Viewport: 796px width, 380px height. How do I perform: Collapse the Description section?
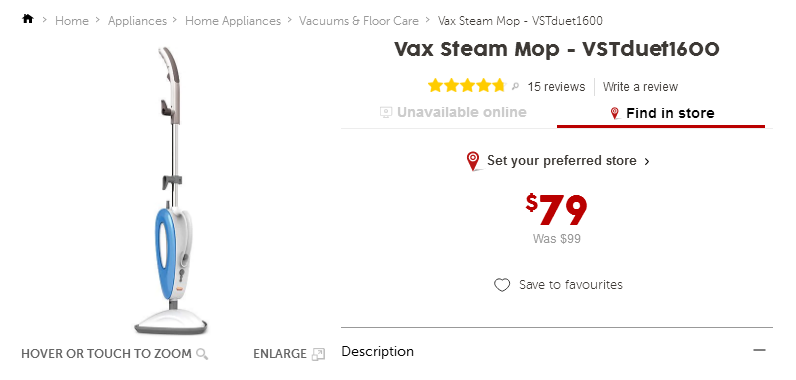click(x=759, y=351)
